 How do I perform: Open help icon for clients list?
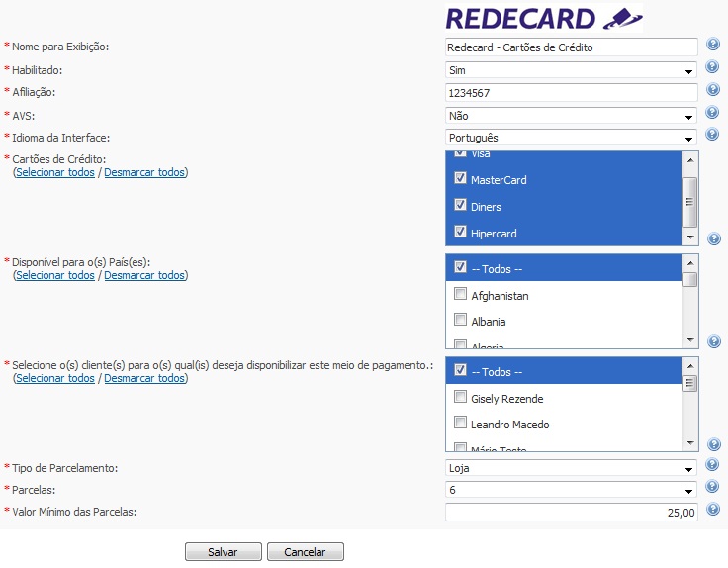click(x=714, y=444)
